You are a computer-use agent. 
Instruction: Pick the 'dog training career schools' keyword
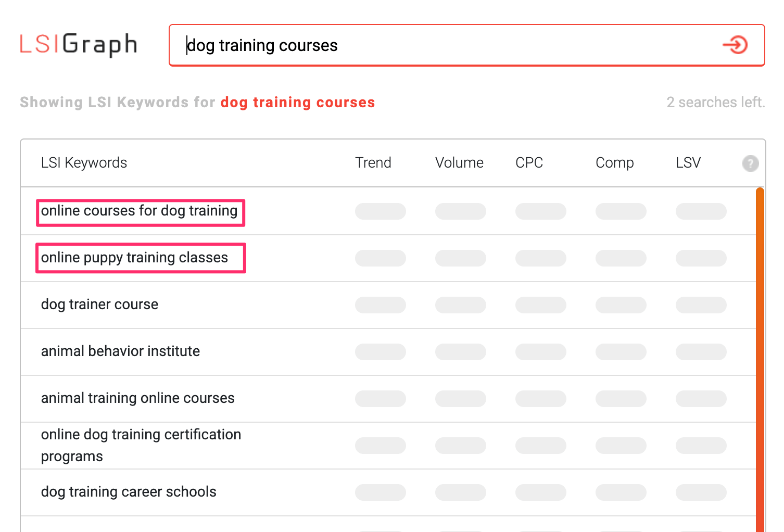pos(129,492)
